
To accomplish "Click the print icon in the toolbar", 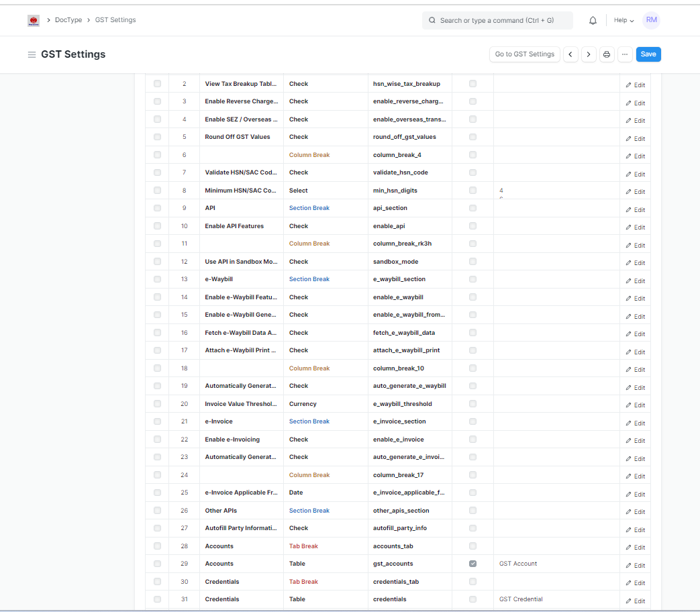I will [x=607, y=54].
